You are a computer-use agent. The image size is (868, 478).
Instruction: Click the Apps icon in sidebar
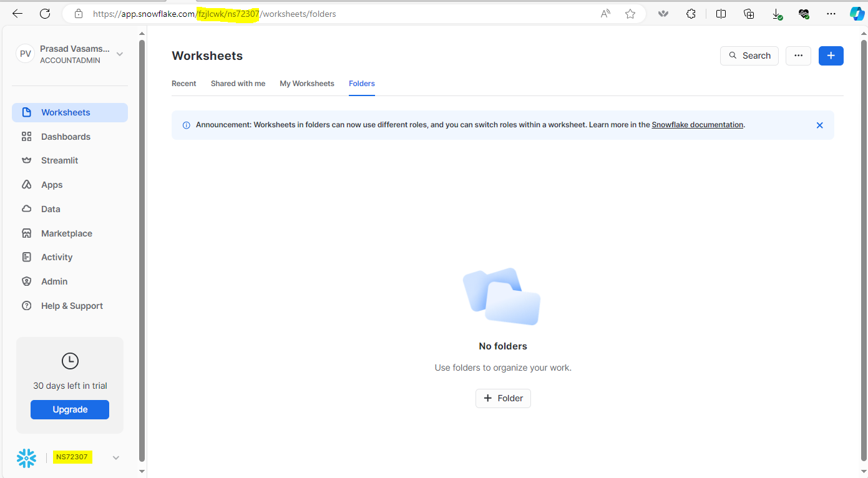point(26,185)
